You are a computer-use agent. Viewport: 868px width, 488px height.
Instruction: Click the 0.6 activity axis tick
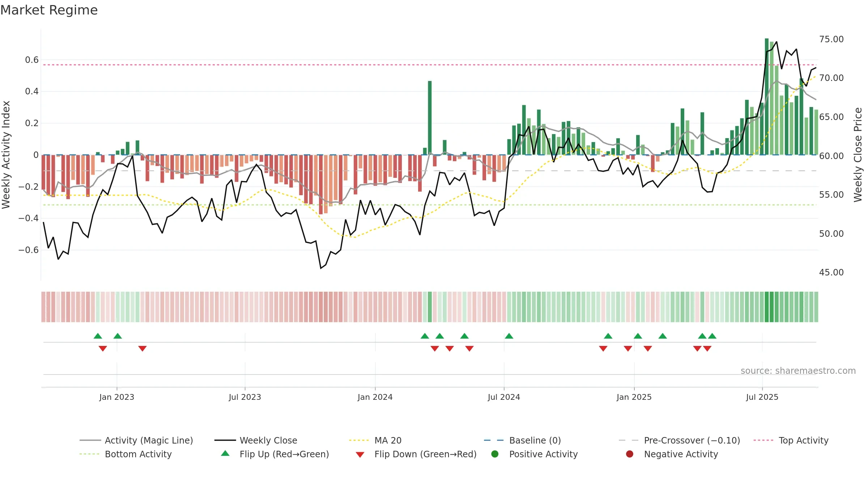(x=32, y=60)
